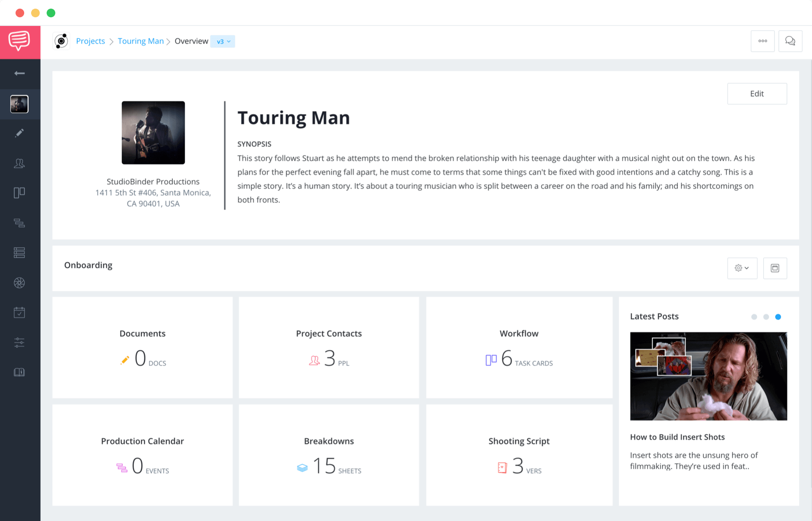Click the book/reports sidebar icon
Viewport: 812px width, 521px height.
[x=19, y=372]
